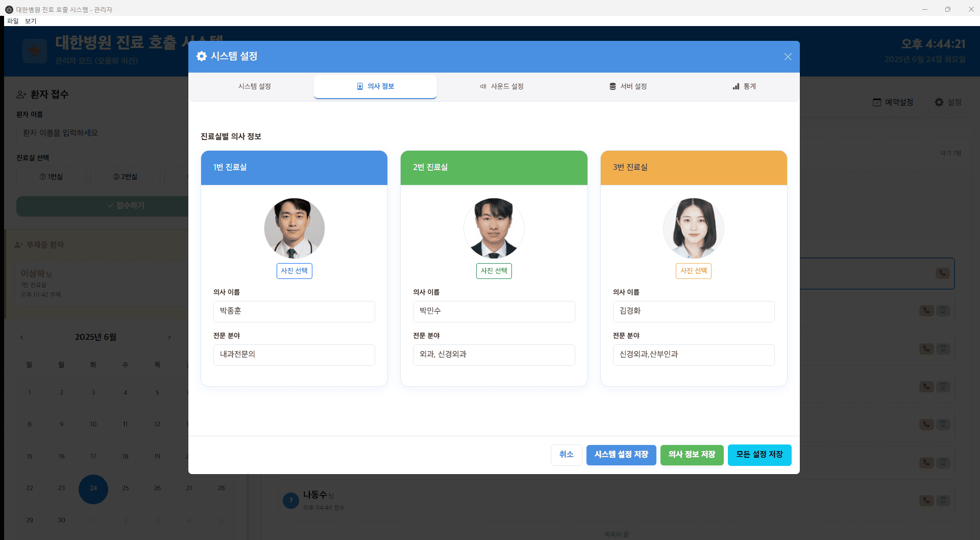This screenshot has height=540, width=980.
Task: Click the speaker icon on 사운드 설정 tab
Action: [483, 86]
